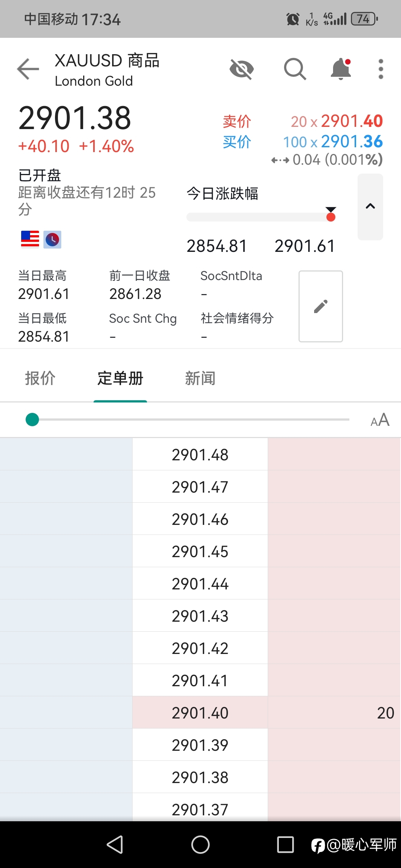Collapse details with the chevron-up button
The image size is (401, 868).
click(x=370, y=207)
